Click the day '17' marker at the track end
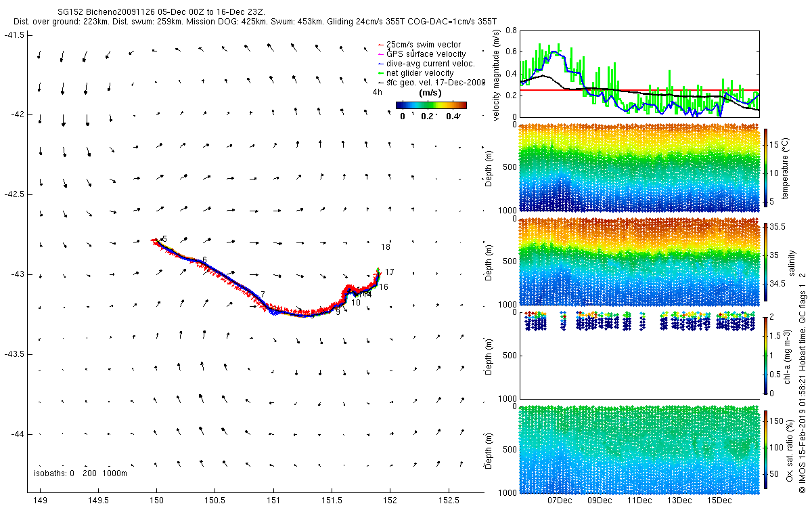Screen dimensions: 812x508 click(x=390, y=272)
